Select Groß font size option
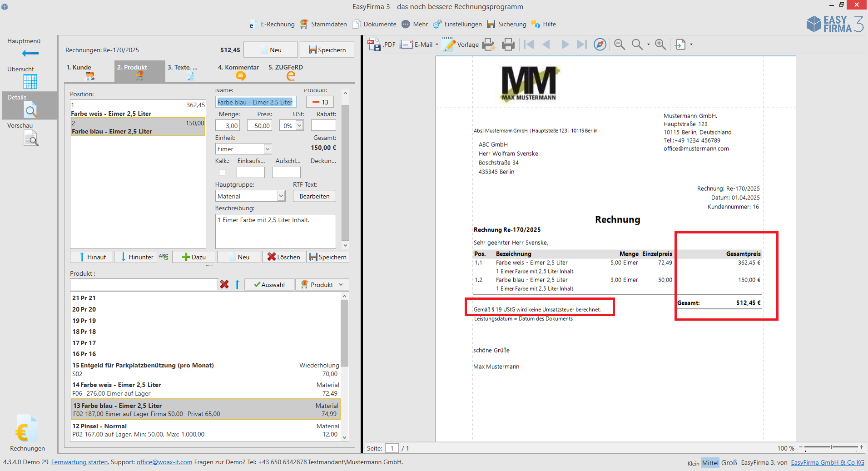 pyautogui.click(x=729, y=462)
